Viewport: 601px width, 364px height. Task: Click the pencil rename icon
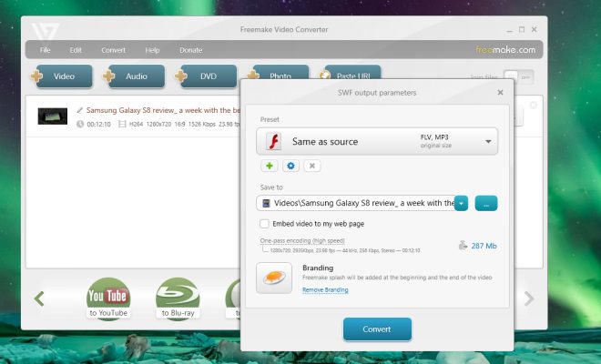(80, 110)
